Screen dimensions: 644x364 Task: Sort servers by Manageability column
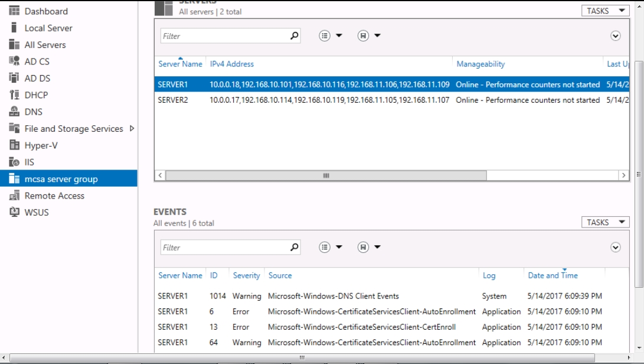(480, 64)
